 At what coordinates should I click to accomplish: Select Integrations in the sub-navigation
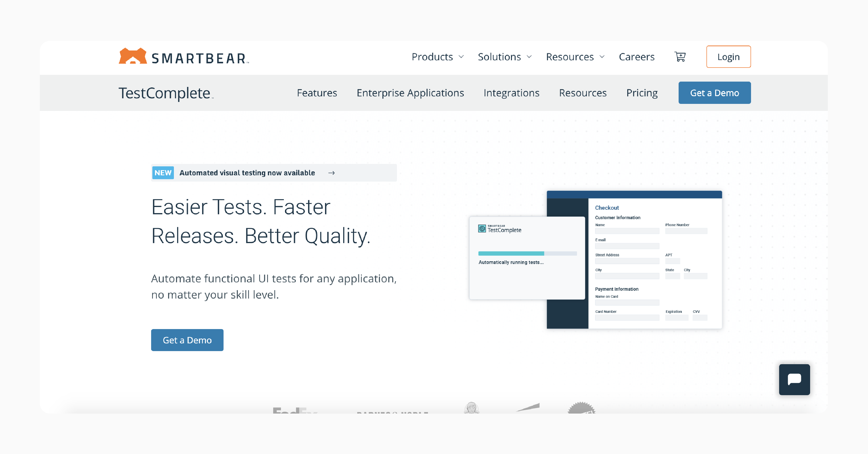[511, 93]
